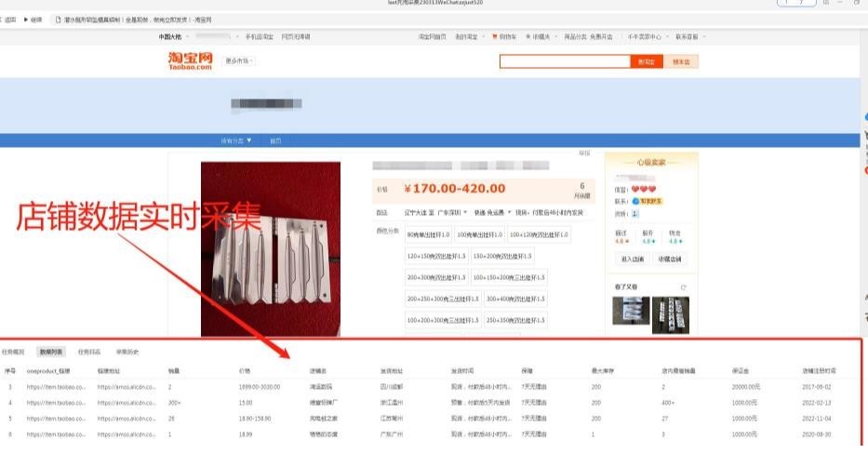Click the date cell 2022-11-04
Screen dimensions: 868x467
817,419
